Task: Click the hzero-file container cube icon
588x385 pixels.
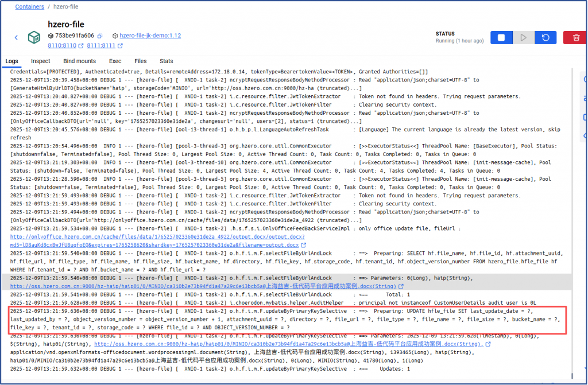Action: pos(34,37)
